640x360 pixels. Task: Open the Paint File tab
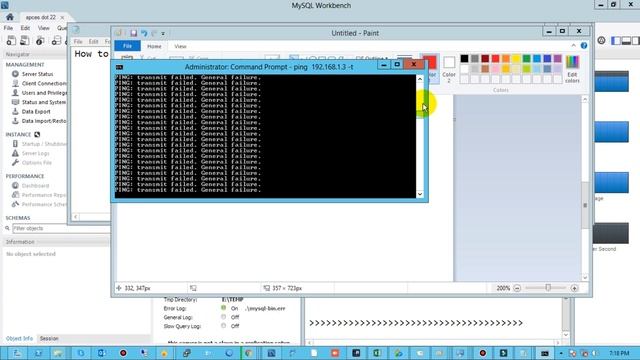[127, 46]
